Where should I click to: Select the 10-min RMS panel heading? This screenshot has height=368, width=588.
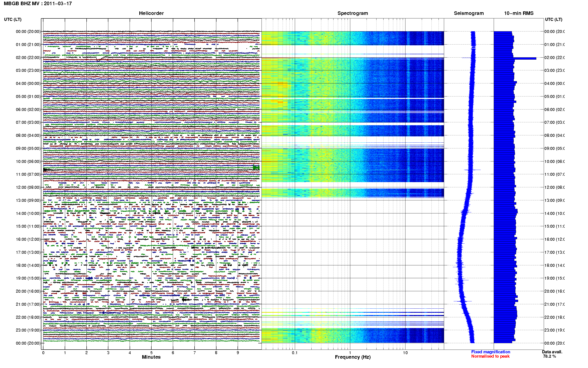(x=519, y=13)
